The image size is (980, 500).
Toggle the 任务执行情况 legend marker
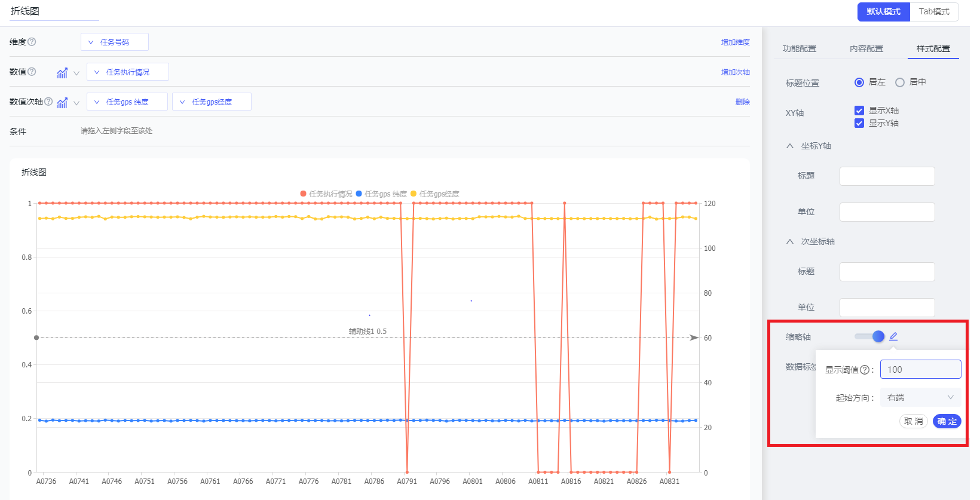(x=304, y=194)
